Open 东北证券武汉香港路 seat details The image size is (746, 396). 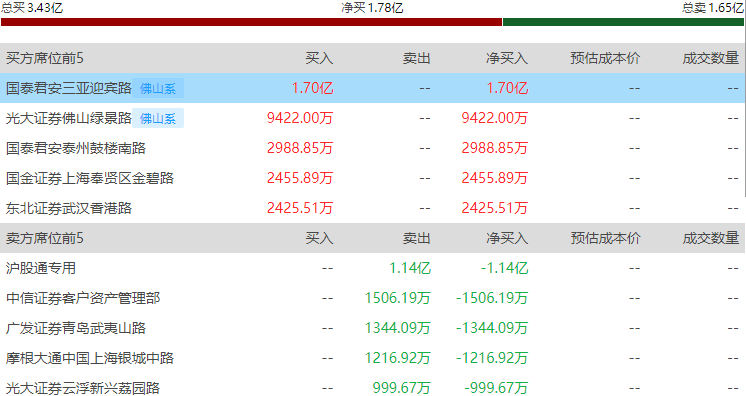point(69,208)
